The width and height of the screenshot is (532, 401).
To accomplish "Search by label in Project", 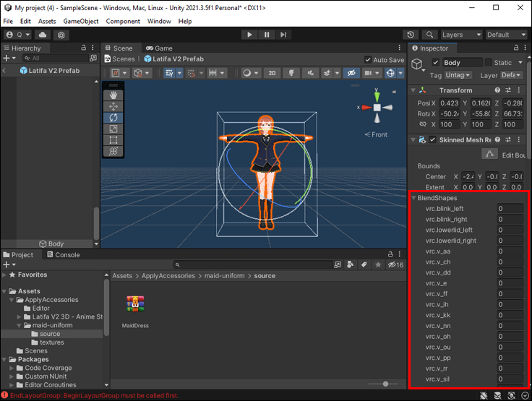I will [364, 264].
